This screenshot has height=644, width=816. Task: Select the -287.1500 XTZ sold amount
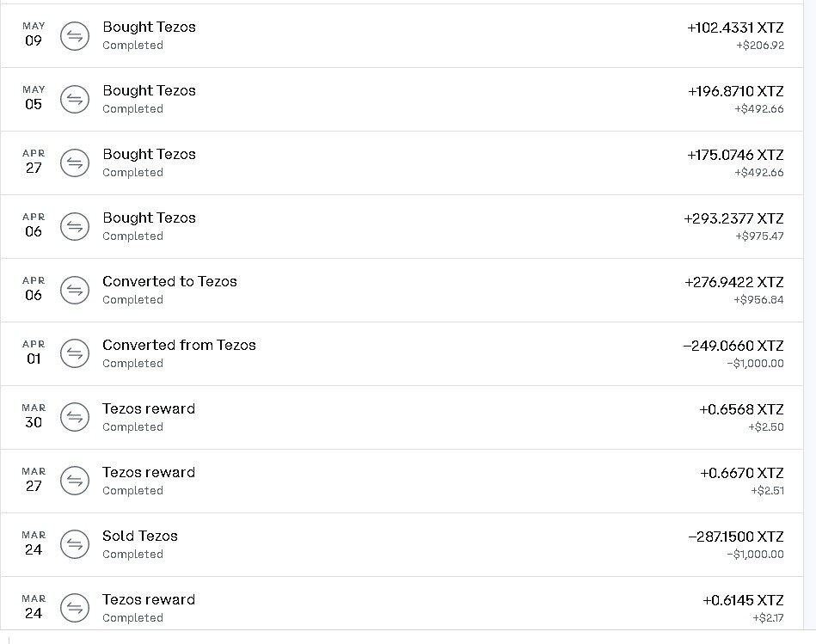point(736,537)
